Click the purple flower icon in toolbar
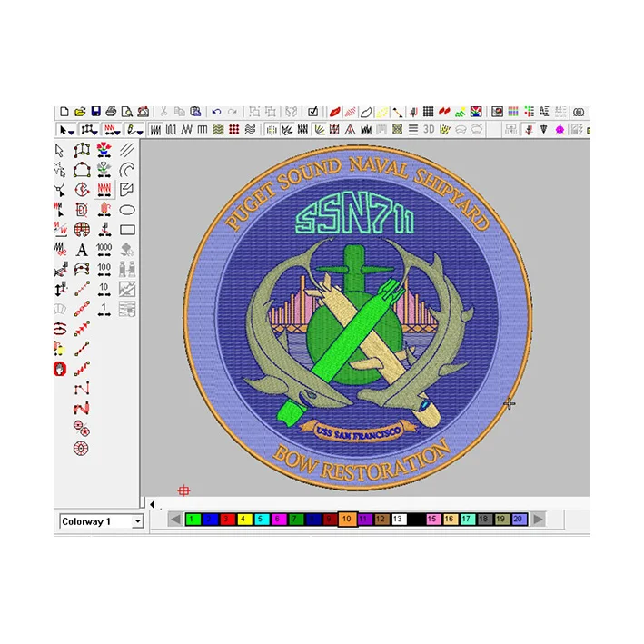Screen dimensions: 644x644 (560, 130)
